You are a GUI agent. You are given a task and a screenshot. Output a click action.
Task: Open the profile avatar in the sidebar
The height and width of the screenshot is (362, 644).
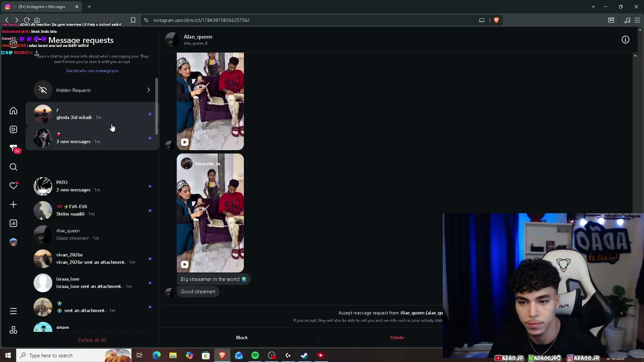pyautogui.click(x=14, y=242)
